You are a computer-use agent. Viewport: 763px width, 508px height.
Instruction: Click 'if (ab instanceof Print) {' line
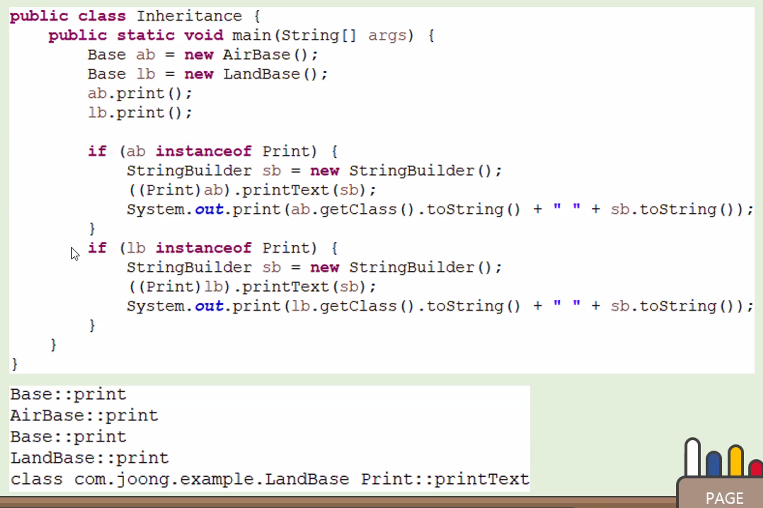tap(213, 151)
